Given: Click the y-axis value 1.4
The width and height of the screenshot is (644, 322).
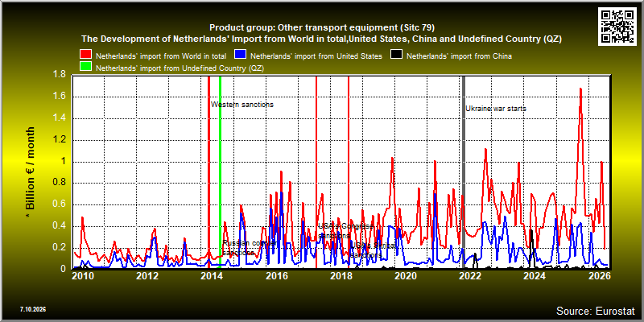Looking at the screenshot, I should click(x=60, y=118).
